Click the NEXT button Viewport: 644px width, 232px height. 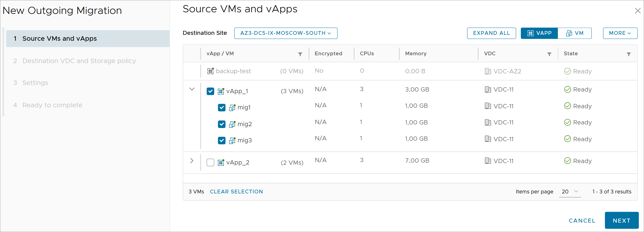click(621, 220)
